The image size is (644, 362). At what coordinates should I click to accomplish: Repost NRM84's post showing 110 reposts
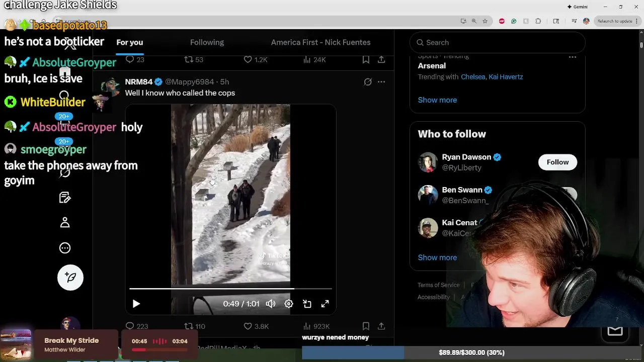(195, 326)
